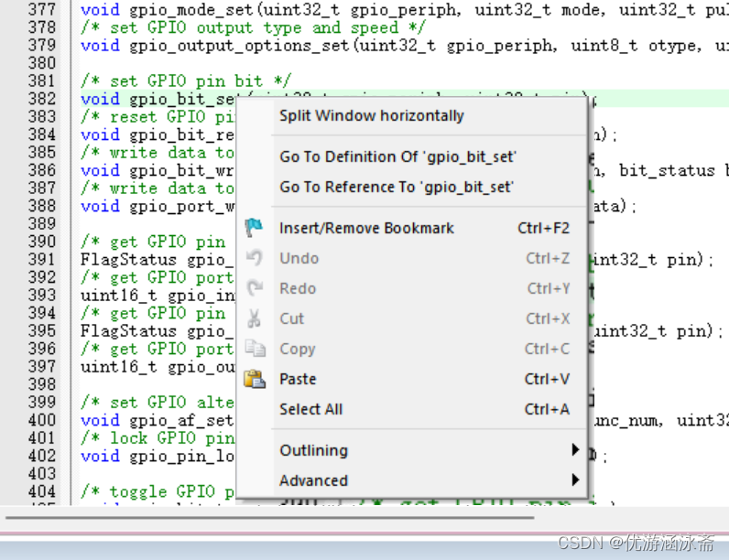Screen dimensions: 729x560
Task: Click uint16_t on line 397
Action: pyautogui.click(x=119, y=367)
